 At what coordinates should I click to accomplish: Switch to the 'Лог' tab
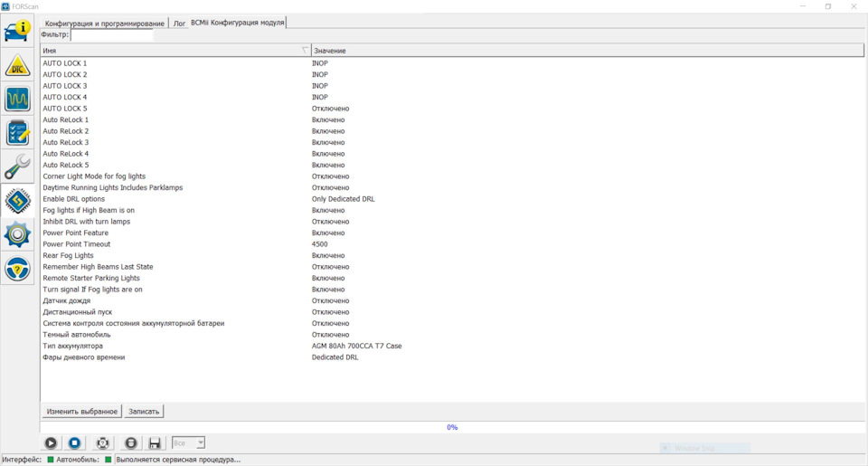(x=179, y=24)
